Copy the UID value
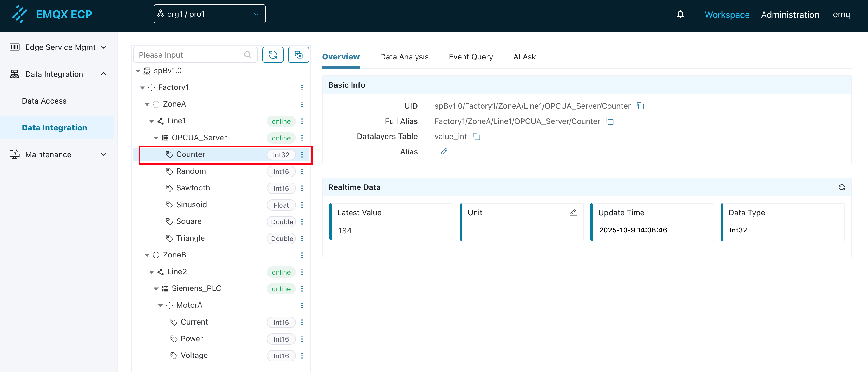This screenshot has width=868, height=372. click(640, 106)
